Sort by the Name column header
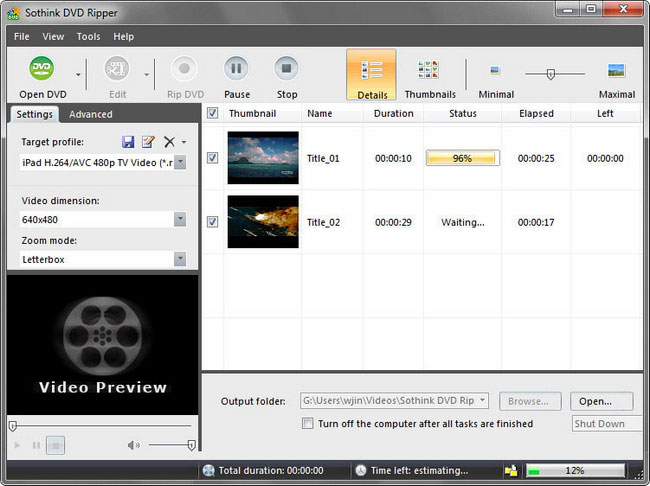The width and height of the screenshot is (650, 486). pos(332,113)
